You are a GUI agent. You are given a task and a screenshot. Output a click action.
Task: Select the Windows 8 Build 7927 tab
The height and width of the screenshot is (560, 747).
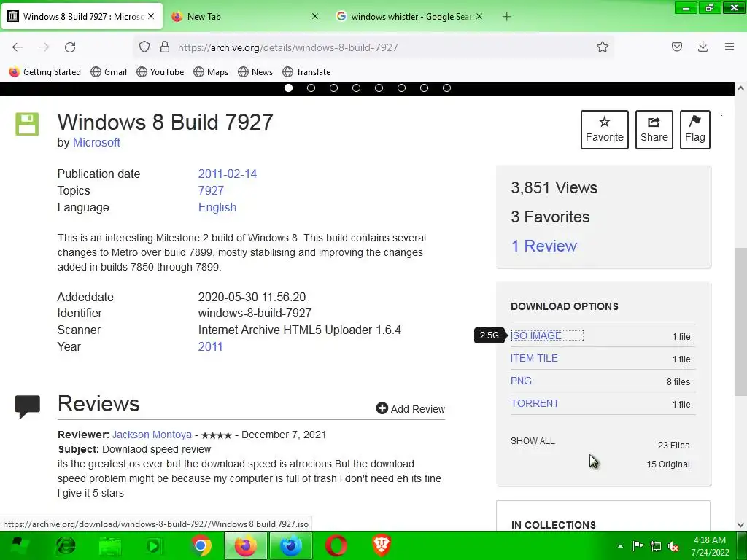pos(82,17)
